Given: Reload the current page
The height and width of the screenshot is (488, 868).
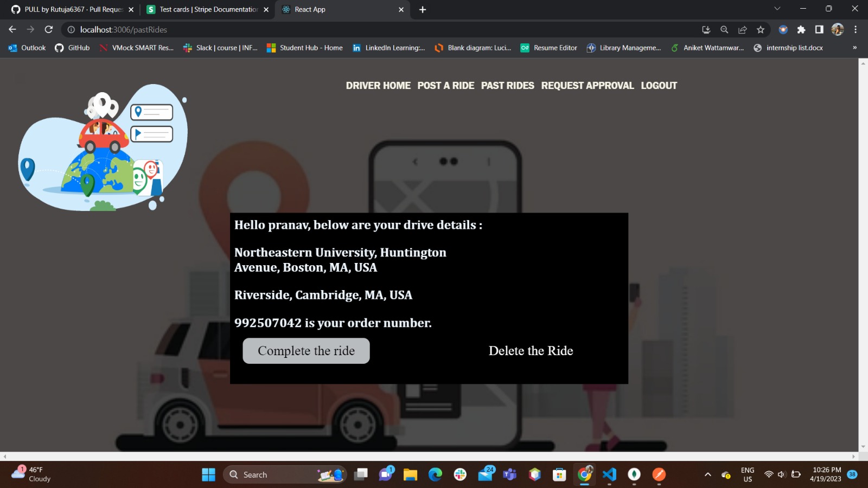Looking at the screenshot, I should [x=49, y=30].
